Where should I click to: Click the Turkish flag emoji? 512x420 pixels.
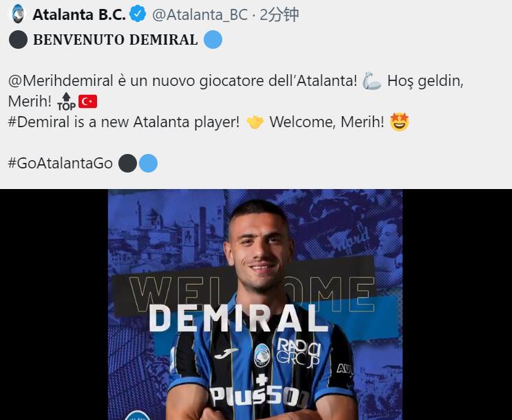point(87,102)
